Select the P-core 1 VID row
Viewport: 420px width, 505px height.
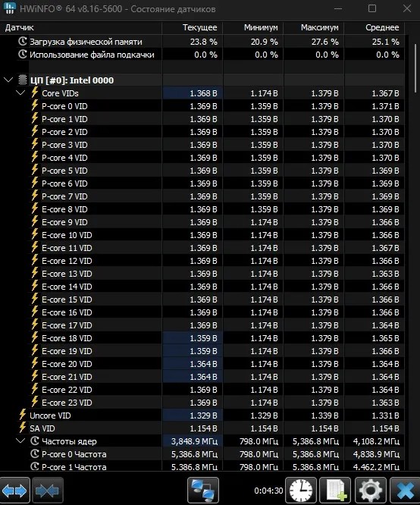click(x=202, y=119)
